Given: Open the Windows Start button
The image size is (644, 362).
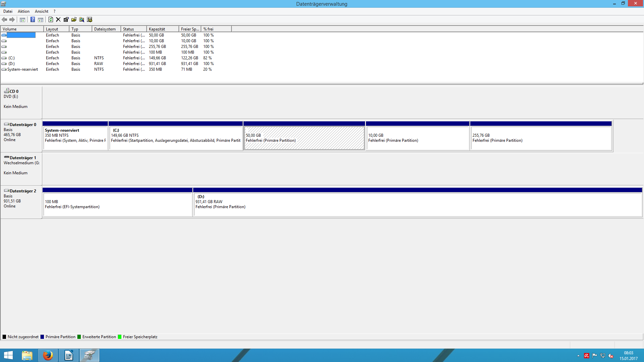Looking at the screenshot, I should click(x=8, y=355).
